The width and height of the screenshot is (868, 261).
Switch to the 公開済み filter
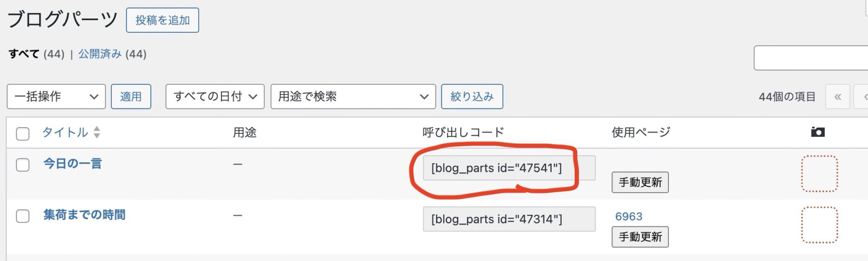pos(100,54)
